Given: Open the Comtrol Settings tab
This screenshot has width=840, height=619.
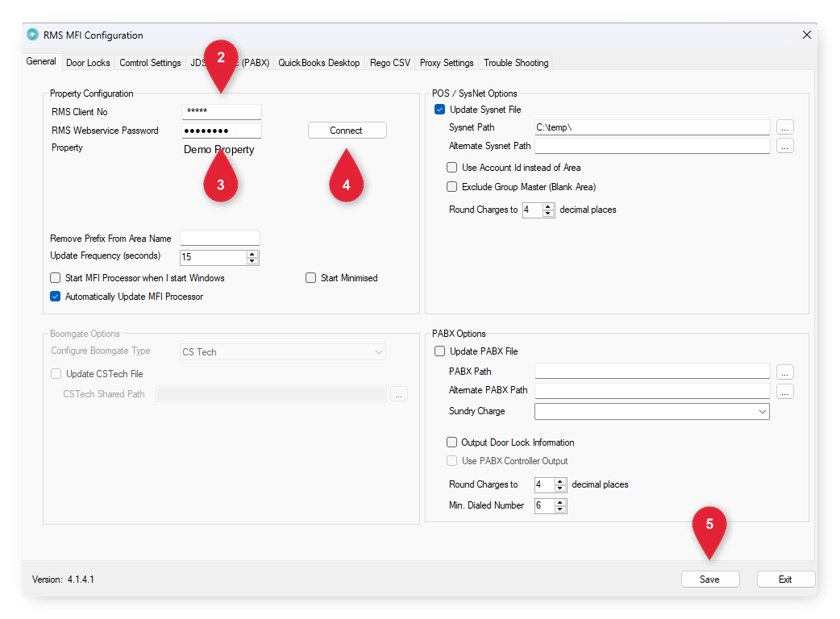Looking at the screenshot, I should point(150,63).
